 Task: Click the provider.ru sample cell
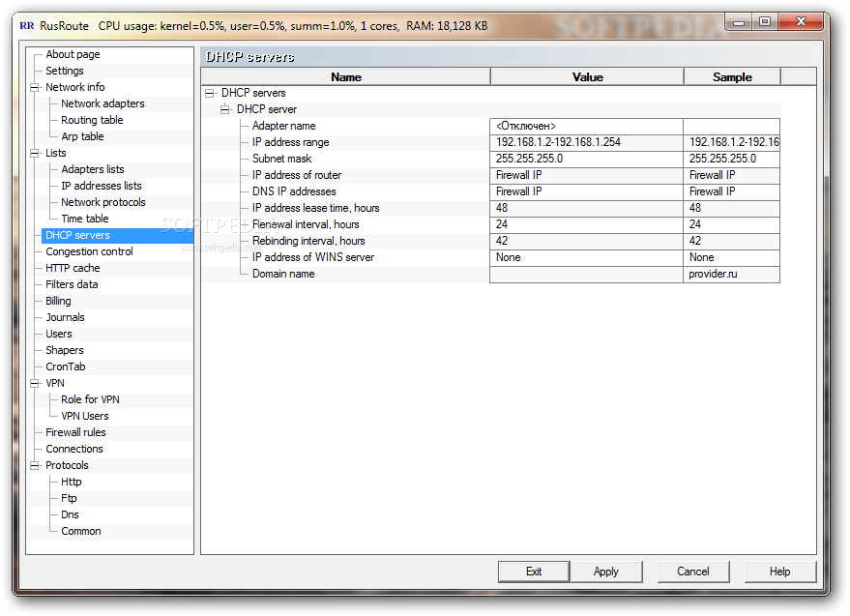click(x=731, y=275)
